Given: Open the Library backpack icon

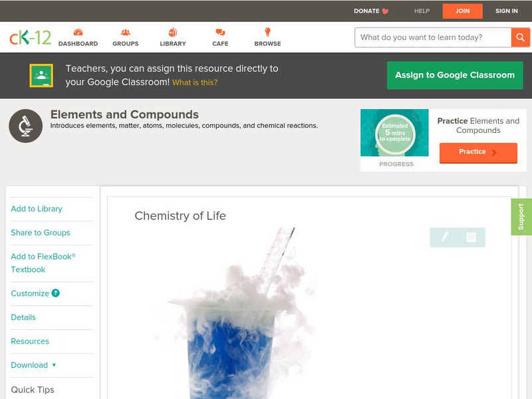Looking at the screenshot, I should tap(173, 32).
